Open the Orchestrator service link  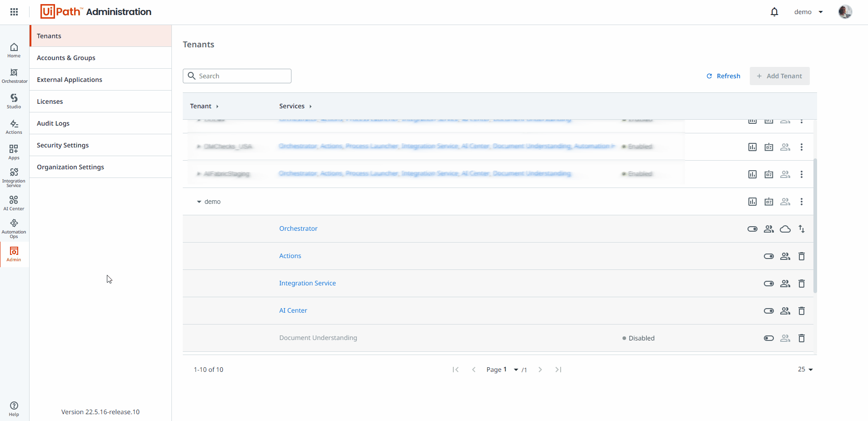point(298,228)
